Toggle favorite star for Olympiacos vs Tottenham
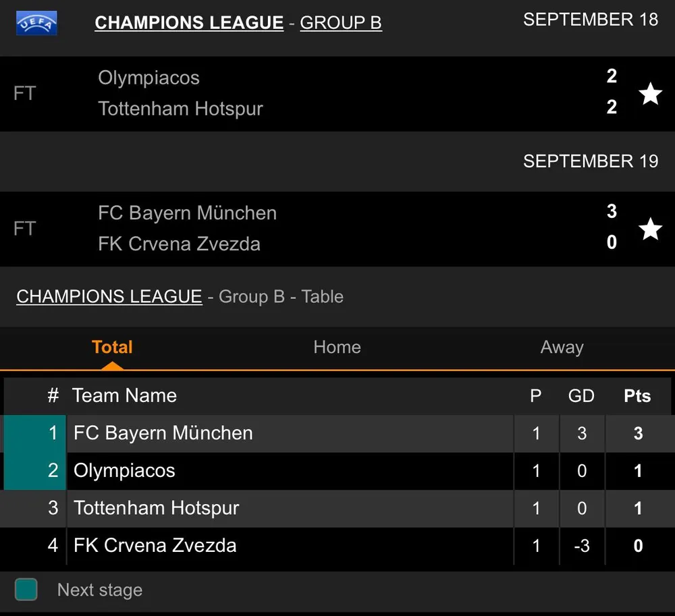This screenshot has width=675, height=616. coord(650,94)
